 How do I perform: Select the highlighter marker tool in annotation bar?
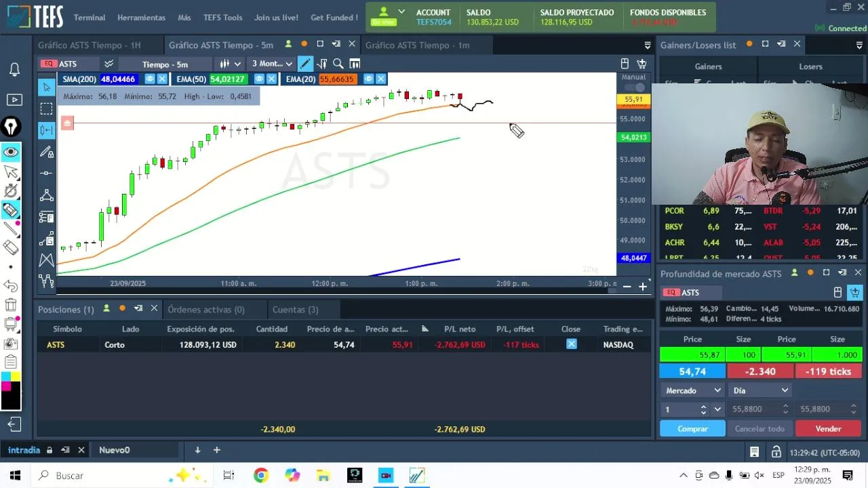point(11,210)
